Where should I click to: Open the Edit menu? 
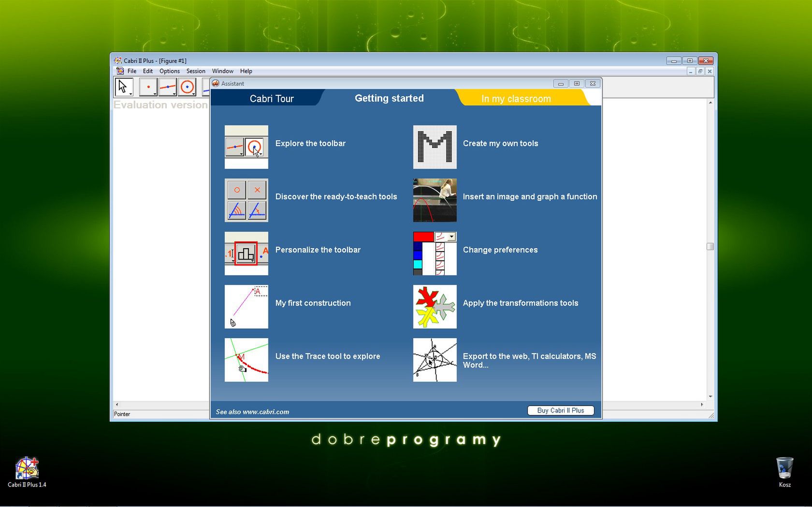[x=148, y=71]
